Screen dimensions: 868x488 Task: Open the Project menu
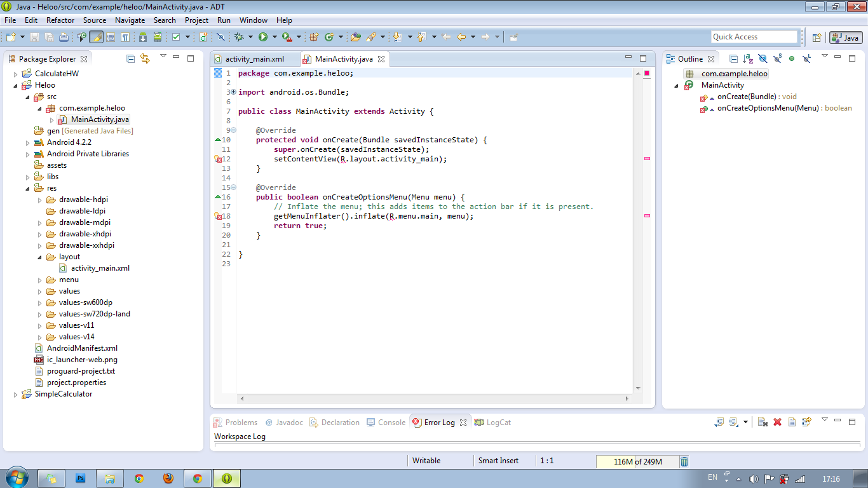click(x=196, y=20)
